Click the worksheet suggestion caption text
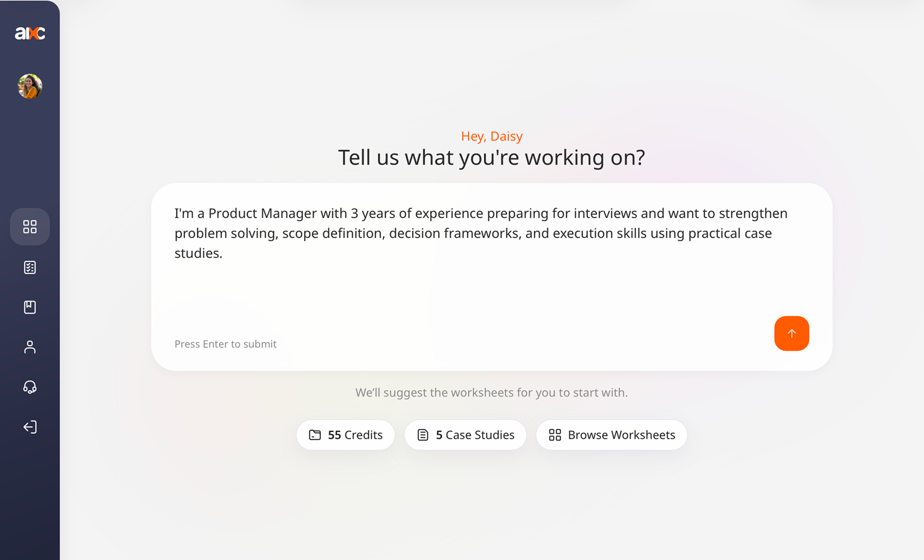Viewport: 924px width, 560px height. (492, 392)
